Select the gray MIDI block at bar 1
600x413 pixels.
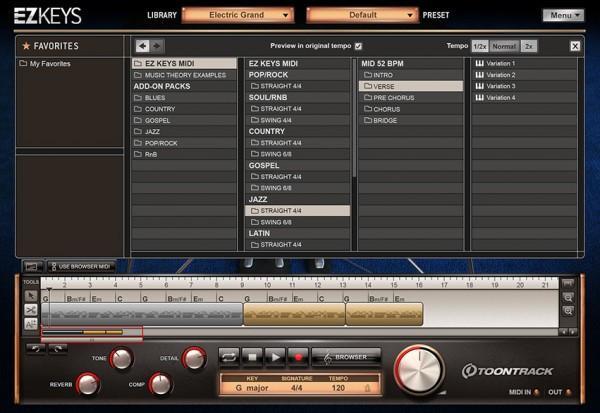click(x=142, y=314)
